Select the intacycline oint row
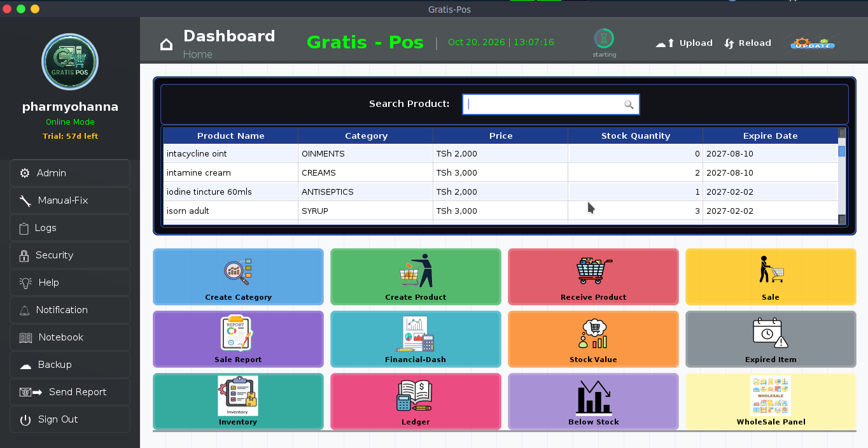868x448 pixels. pos(500,153)
